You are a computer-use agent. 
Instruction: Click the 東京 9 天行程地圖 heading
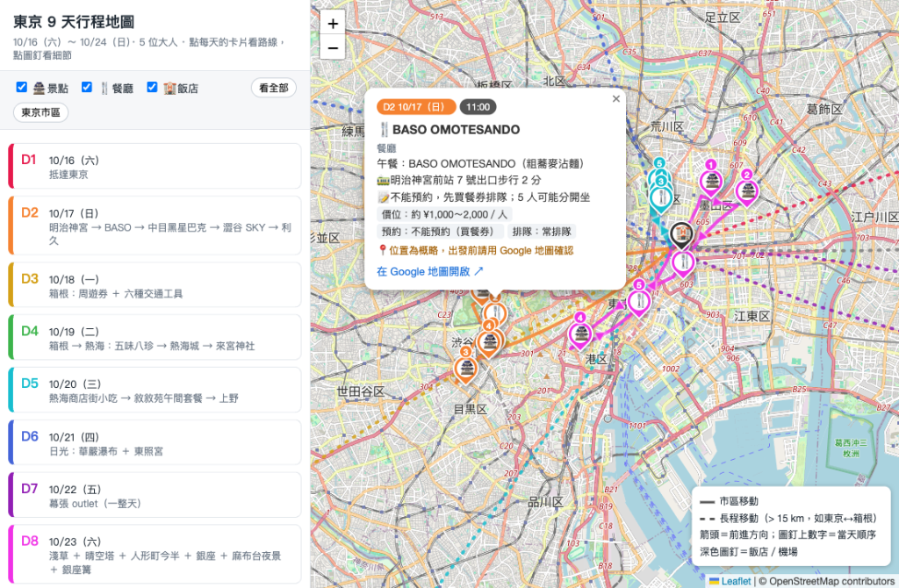tap(74, 22)
